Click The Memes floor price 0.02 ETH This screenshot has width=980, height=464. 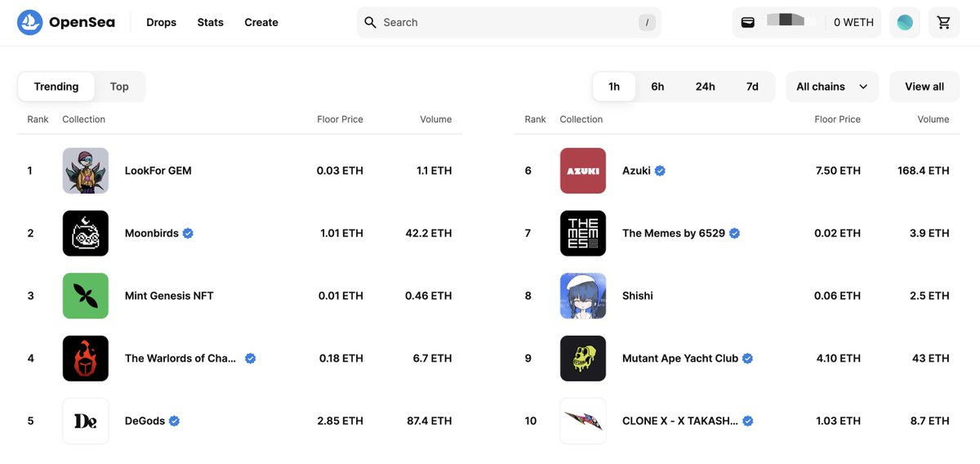pyautogui.click(x=838, y=234)
